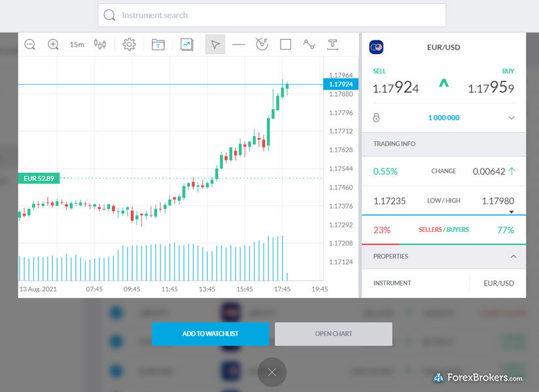Select the Fibonacci drawing tool
Screen dimensions: 539x392
coord(262,44)
